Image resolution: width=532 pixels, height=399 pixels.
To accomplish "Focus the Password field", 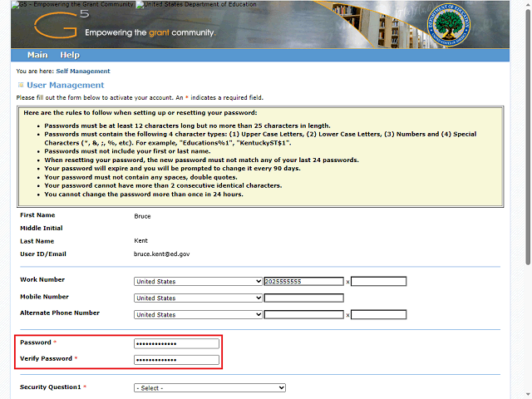I will coord(176,343).
